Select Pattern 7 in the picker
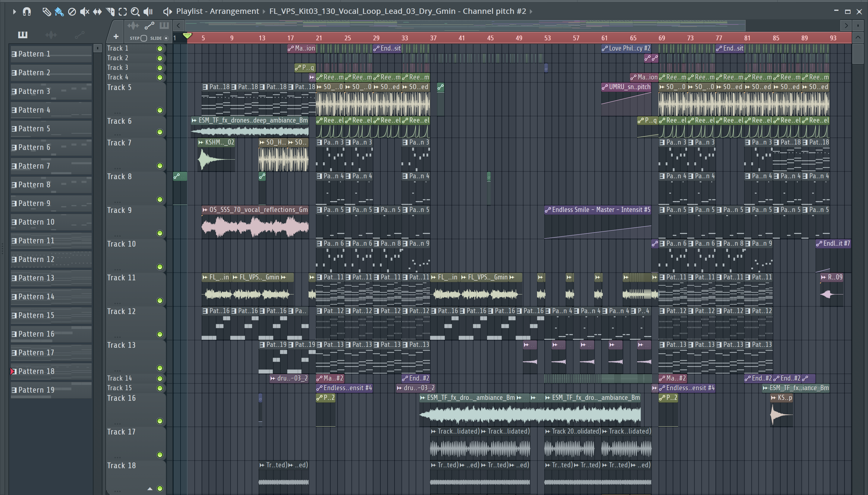The width and height of the screenshot is (868, 495). pyautogui.click(x=51, y=166)
